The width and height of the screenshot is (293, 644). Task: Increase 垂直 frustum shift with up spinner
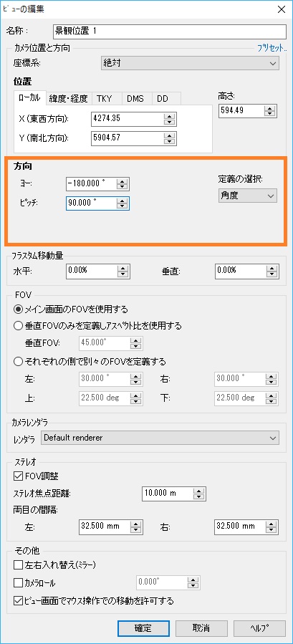click(271, 268)
